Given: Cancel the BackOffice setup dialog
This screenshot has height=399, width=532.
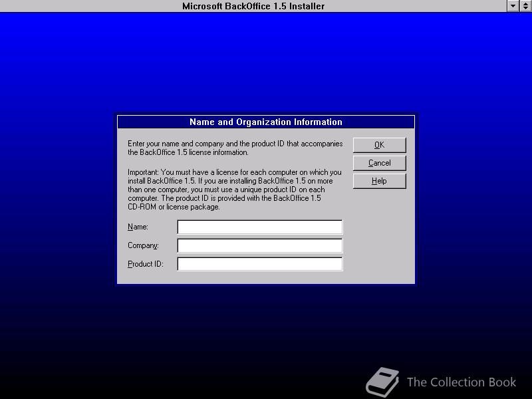Looking at the screenshot, I should tap(379, 163).
